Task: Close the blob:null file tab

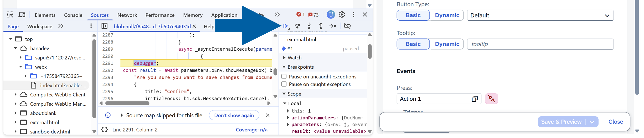Action: tap(195, 26)
